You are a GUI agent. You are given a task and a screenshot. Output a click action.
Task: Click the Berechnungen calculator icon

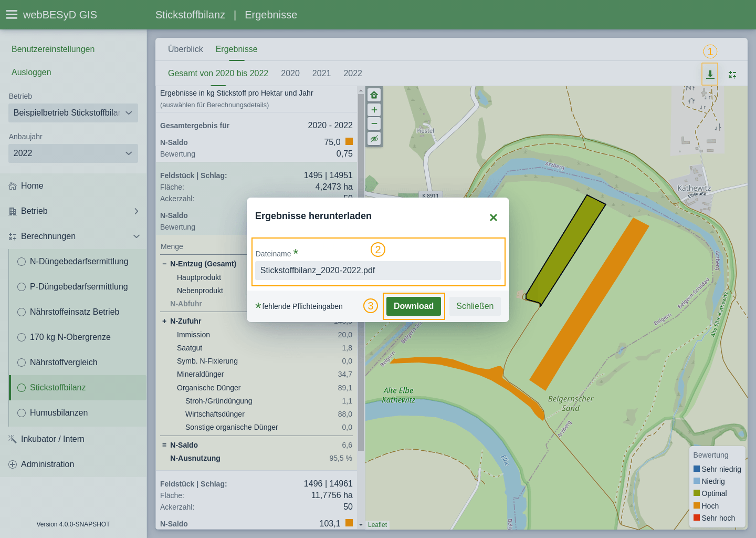coord(13,236)
